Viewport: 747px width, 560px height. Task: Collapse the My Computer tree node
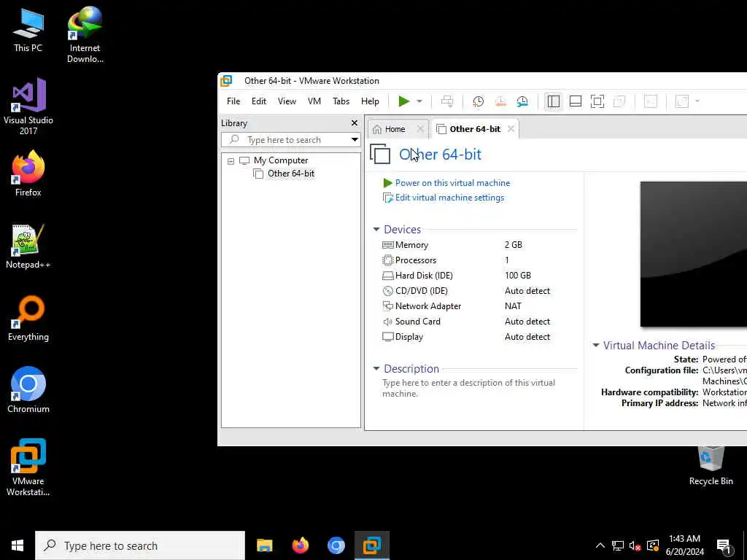pos(231,161)
